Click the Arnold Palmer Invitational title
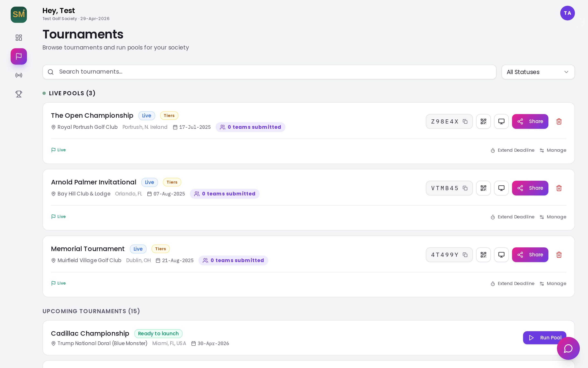This screenshot has height=368, width=588. click(x=94, y=182)
